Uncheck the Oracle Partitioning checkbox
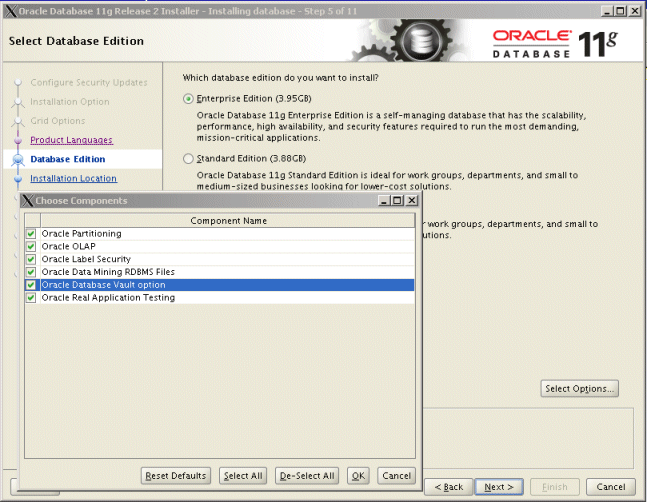647x502 pixels. coord(31,234)
